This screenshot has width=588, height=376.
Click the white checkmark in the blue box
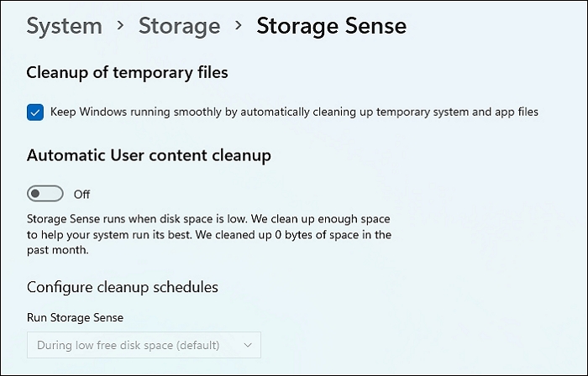(35, 112)
